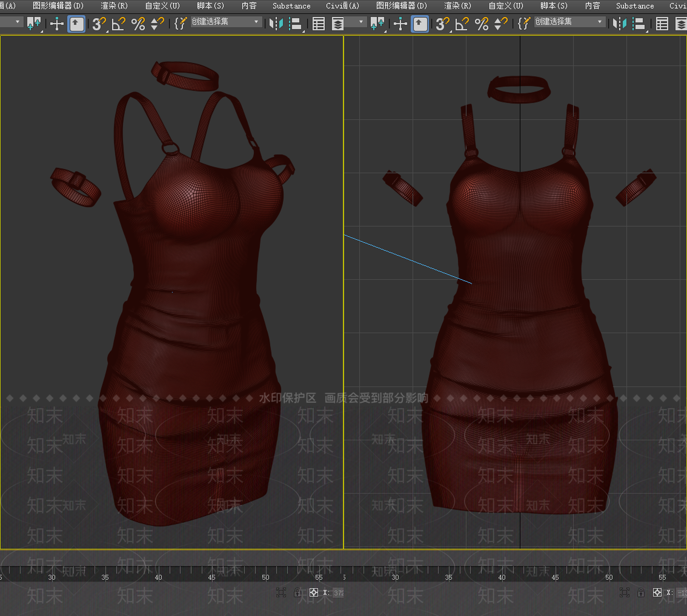Open 渲染(R) menu in right window

click(457, 6)
